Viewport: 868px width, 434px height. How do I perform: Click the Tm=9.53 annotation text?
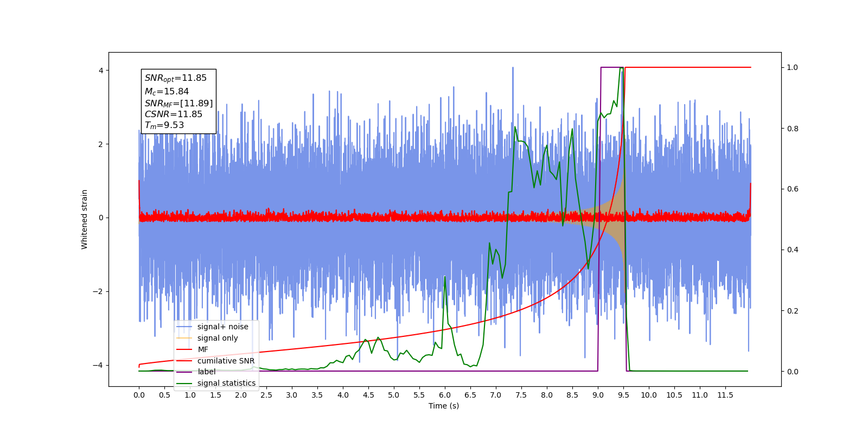(164, 125)
